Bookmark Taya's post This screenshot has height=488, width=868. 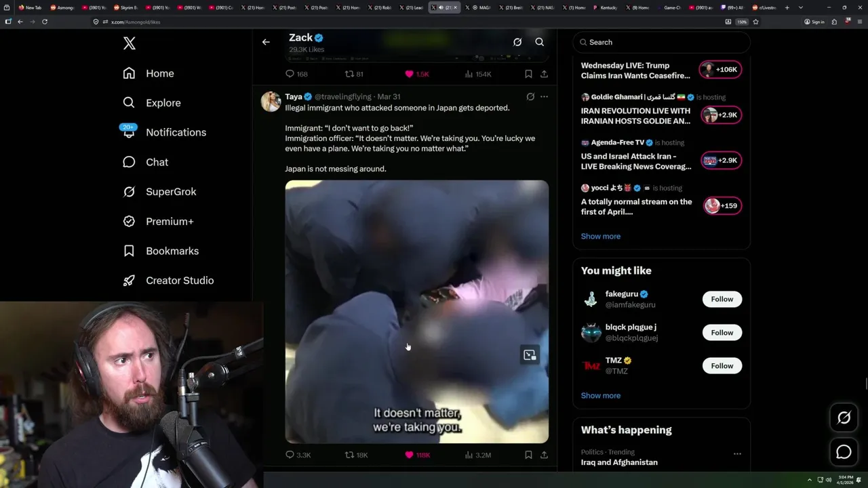click(528, 455)
